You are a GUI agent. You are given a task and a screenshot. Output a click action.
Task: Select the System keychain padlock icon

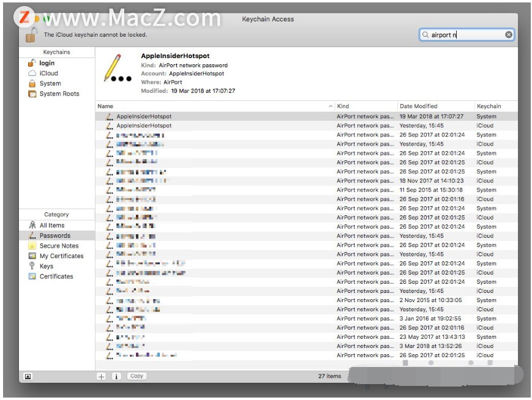click(x=32, y=83)
